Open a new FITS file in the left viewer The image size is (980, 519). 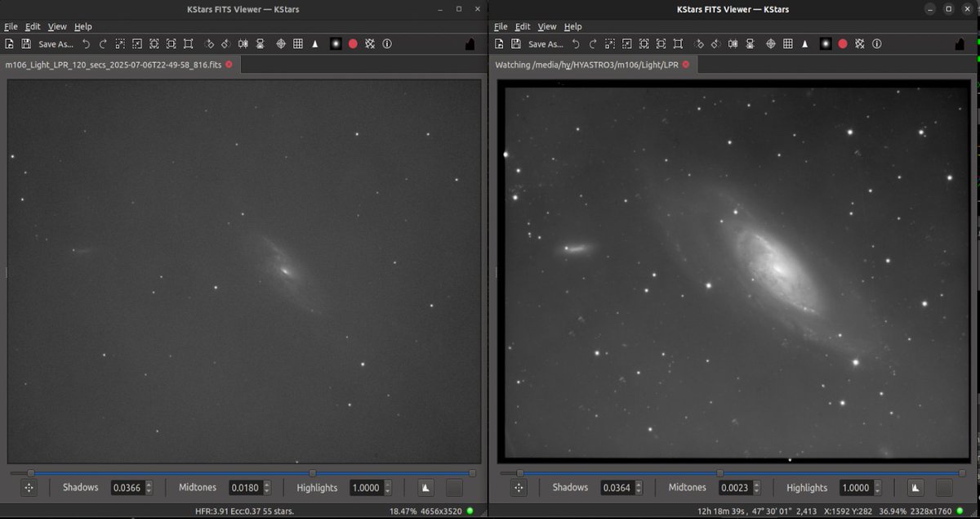(9, 43)
